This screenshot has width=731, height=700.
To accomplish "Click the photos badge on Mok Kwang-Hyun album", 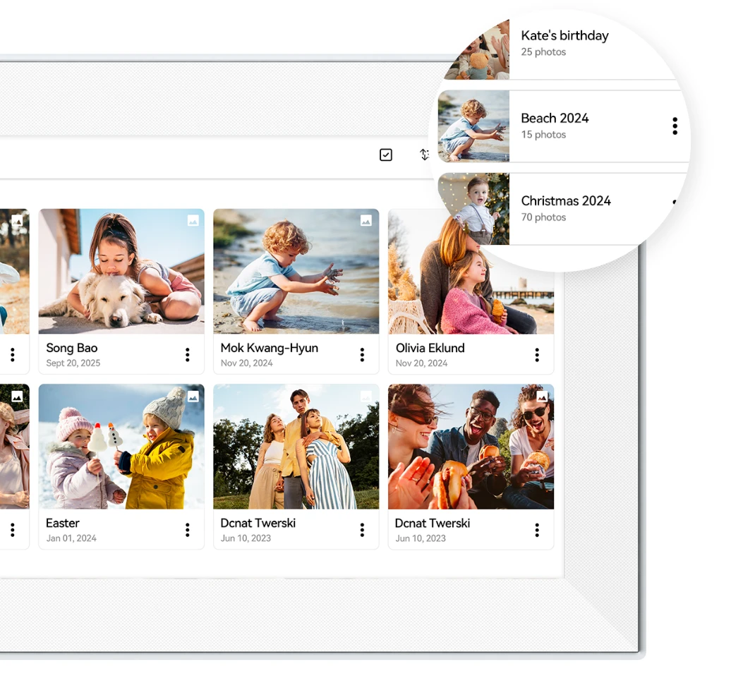I will point(366,219).
